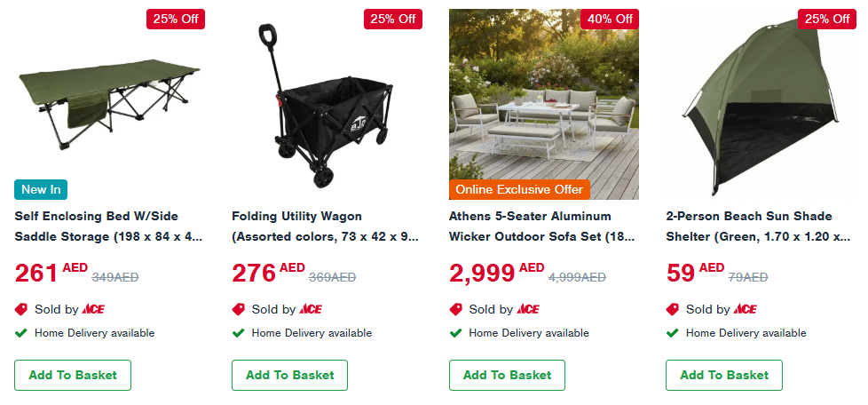Click the green delivery checkmark under Self Enclosing Bed
Image resolution: width=868 pixels, height=405 pixels.
tap(21, 333)
